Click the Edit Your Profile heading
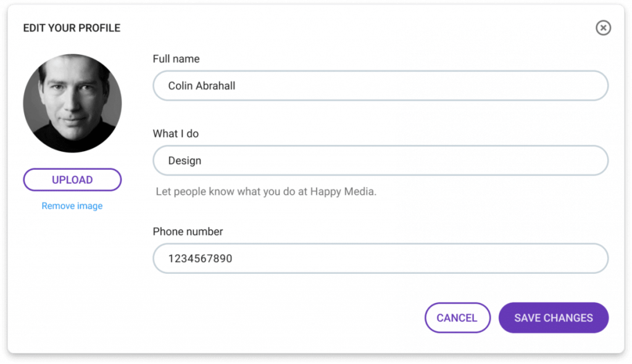632x364 pixels. [x=72, y=28]
